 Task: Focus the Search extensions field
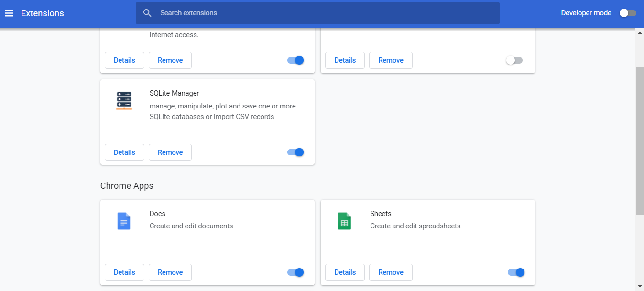(x=317, y=13)
